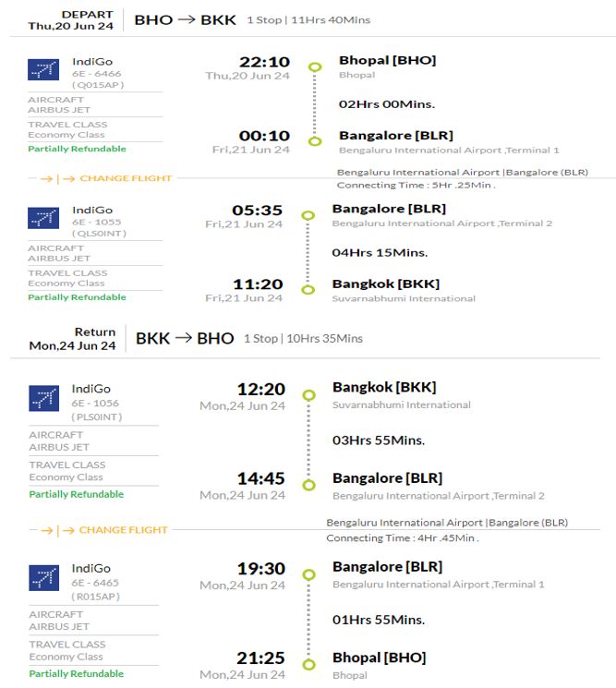This screenshot has width=616, height=688.
Task: Click flight number 6E - 1055
Action: click(x=97, y=222)
